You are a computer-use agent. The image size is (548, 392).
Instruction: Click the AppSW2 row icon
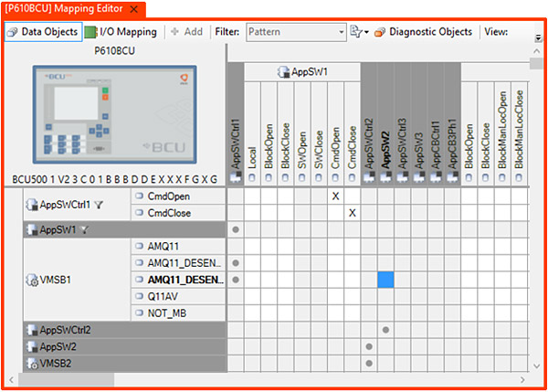pos(30,346)
